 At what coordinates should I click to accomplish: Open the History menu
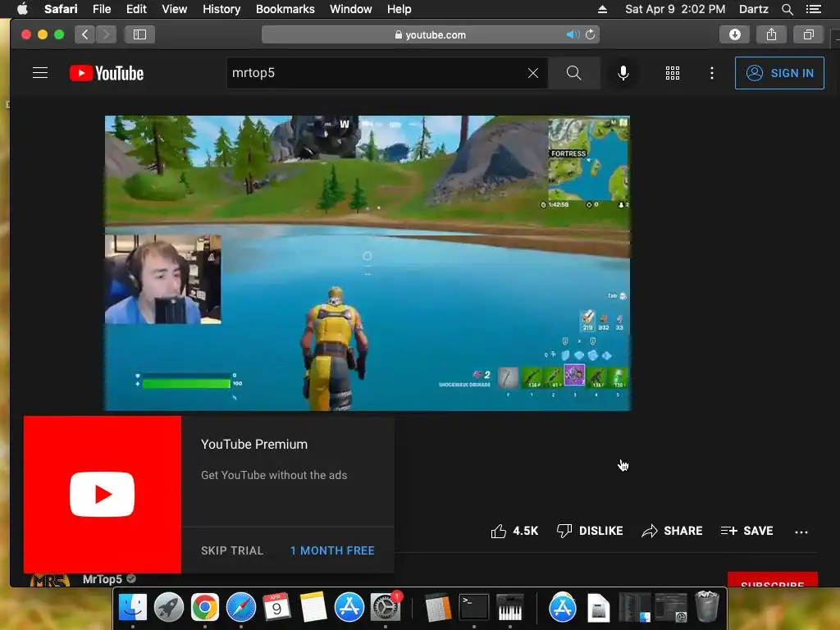pos(221,9)
